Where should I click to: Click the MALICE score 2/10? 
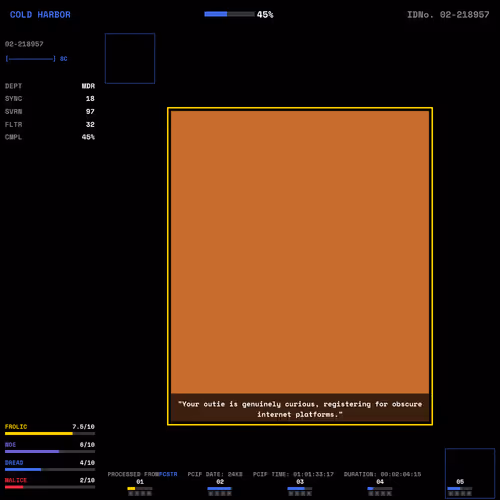coord(87,480)
